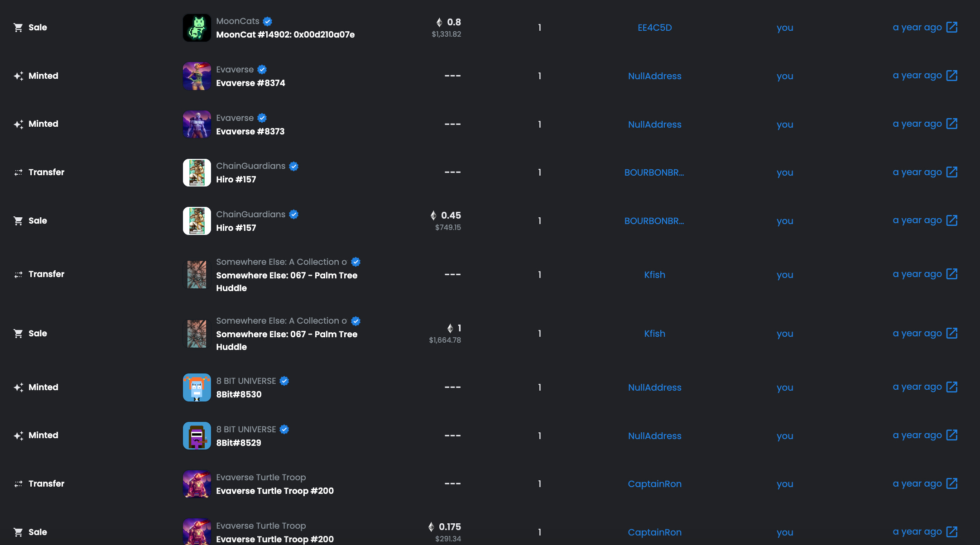Click verified badge beside 8 BIT UNIVERSE 8Bit#8529

pos(284,429)
